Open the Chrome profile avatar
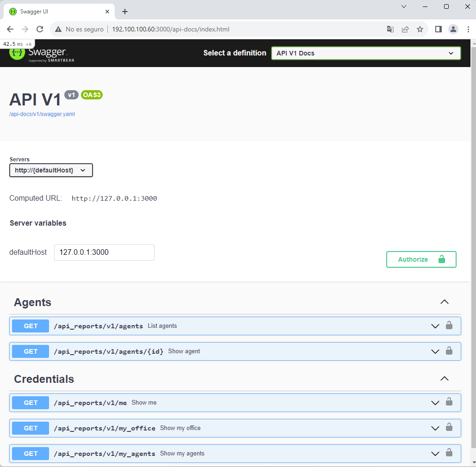The width and height of the screenshot is (476, 467). [453, 29]
